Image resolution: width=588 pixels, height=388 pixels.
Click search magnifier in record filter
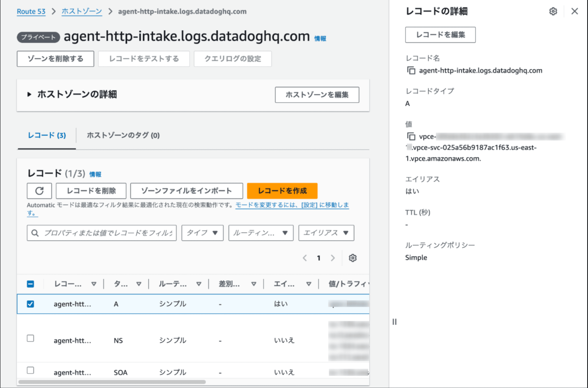pyautogui.click(x=35, y=233)
